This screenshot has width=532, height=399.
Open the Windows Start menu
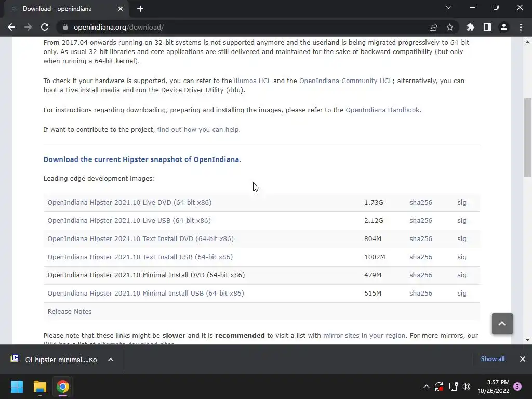17,387
